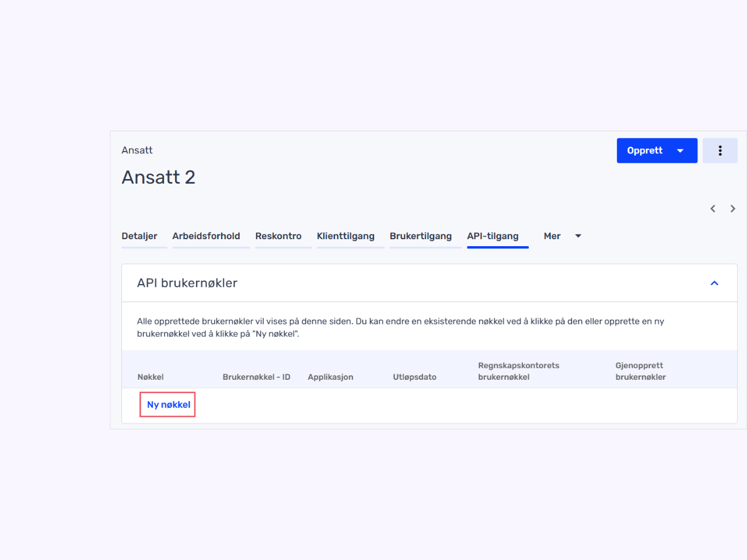
Task: Select the Klienttilgang tab
Action: pyautogui.click(x=345, y=236)
